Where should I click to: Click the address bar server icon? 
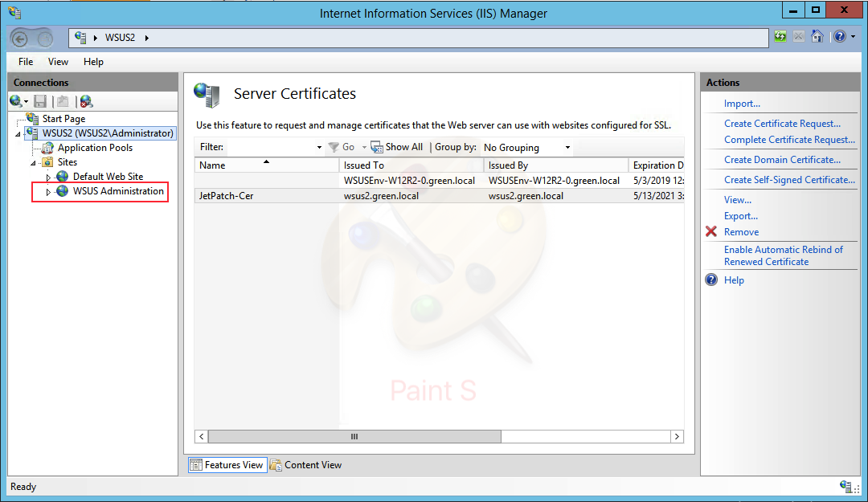pos(81,37)
